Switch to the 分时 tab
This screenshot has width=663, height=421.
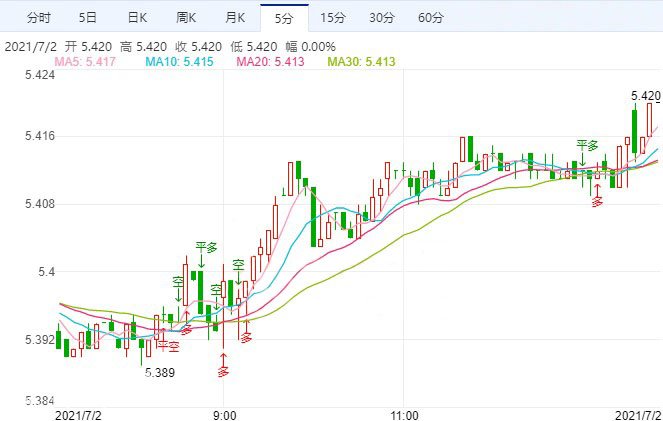[x=37, y=18]
